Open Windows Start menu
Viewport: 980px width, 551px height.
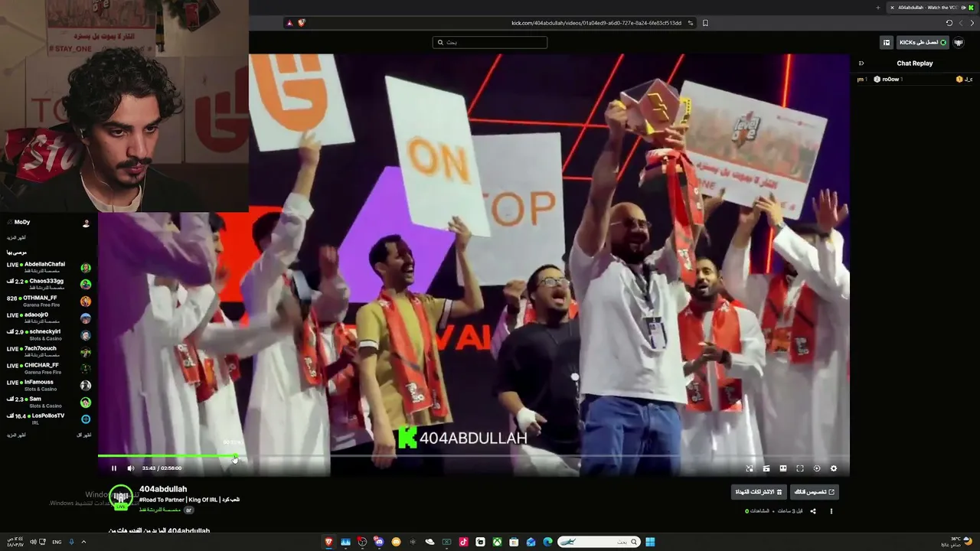[x=650, y=542]
